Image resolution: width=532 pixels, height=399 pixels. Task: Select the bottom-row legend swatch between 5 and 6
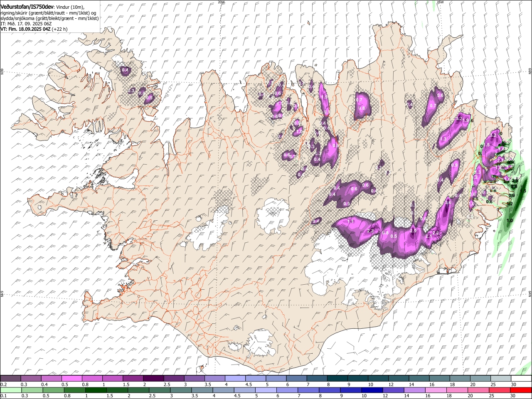[266, 390]
